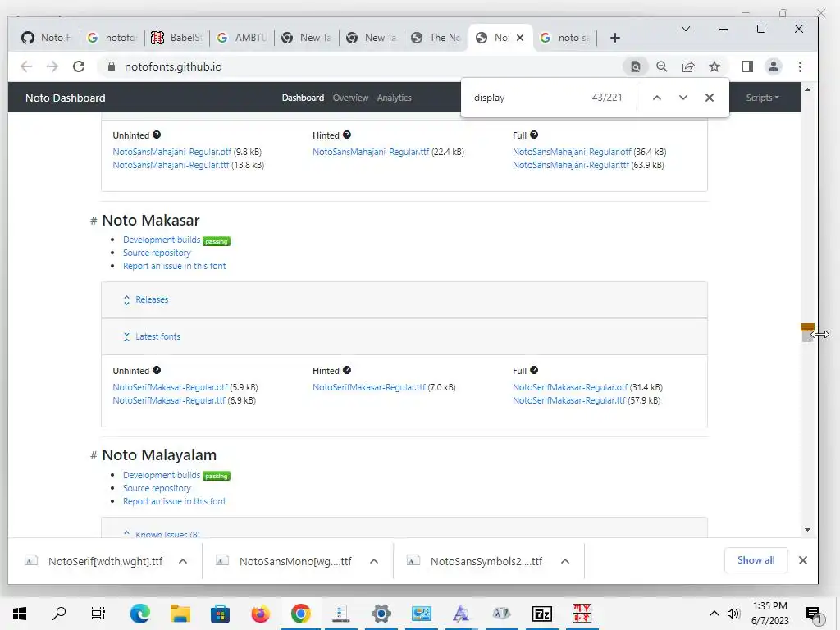Switch to the AMBTU Google tab

[x=242, y=38]
